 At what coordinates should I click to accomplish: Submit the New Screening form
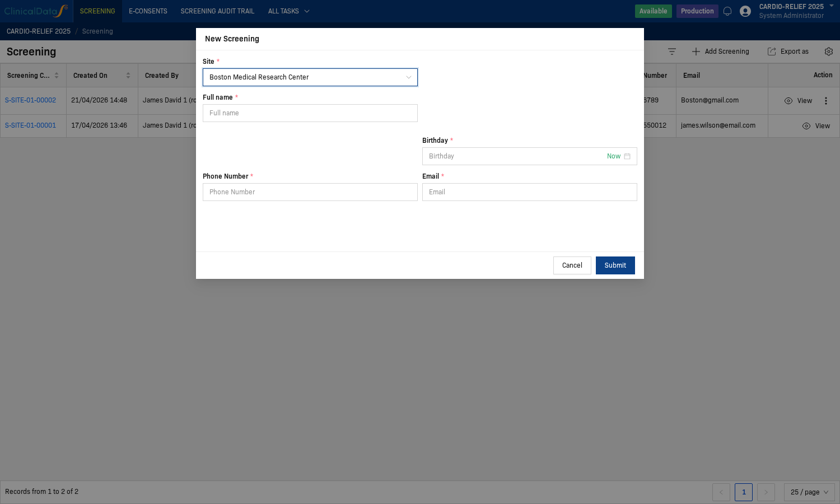(615, 265)
